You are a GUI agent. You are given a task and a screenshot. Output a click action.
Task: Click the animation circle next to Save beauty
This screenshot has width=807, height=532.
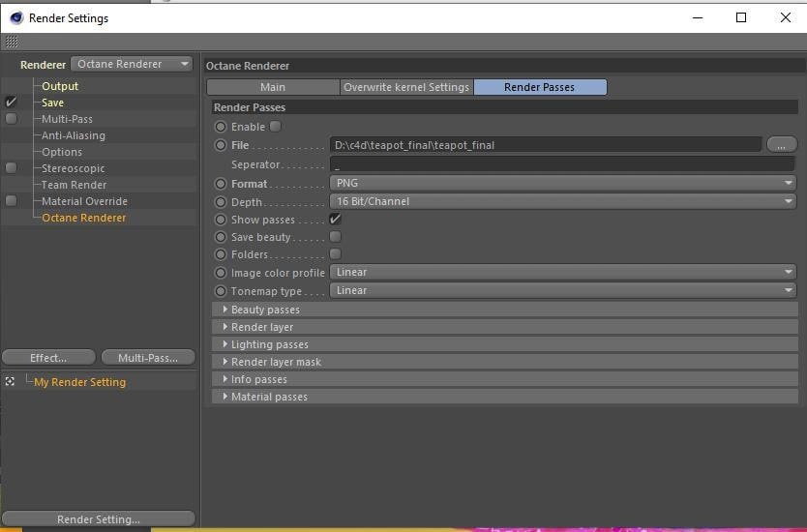tap(221, 237)
